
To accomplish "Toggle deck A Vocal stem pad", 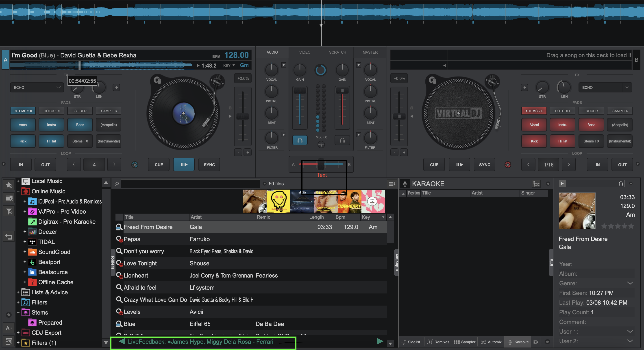I will (23, 125).
